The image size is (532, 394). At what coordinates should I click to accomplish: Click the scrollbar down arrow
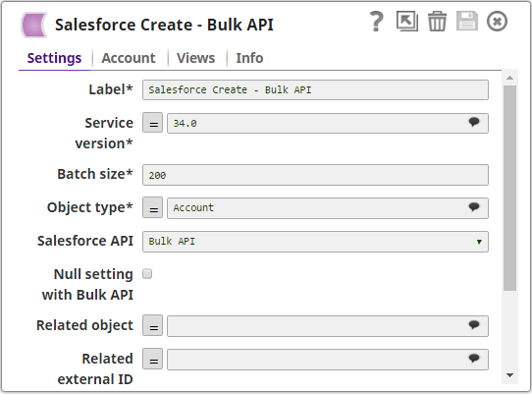pos(509,375)
